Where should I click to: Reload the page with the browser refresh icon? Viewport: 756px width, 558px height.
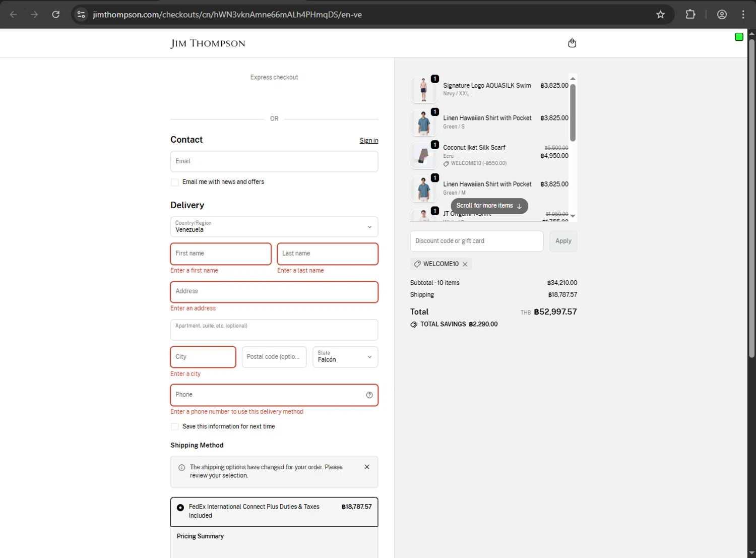coord(56,15)
